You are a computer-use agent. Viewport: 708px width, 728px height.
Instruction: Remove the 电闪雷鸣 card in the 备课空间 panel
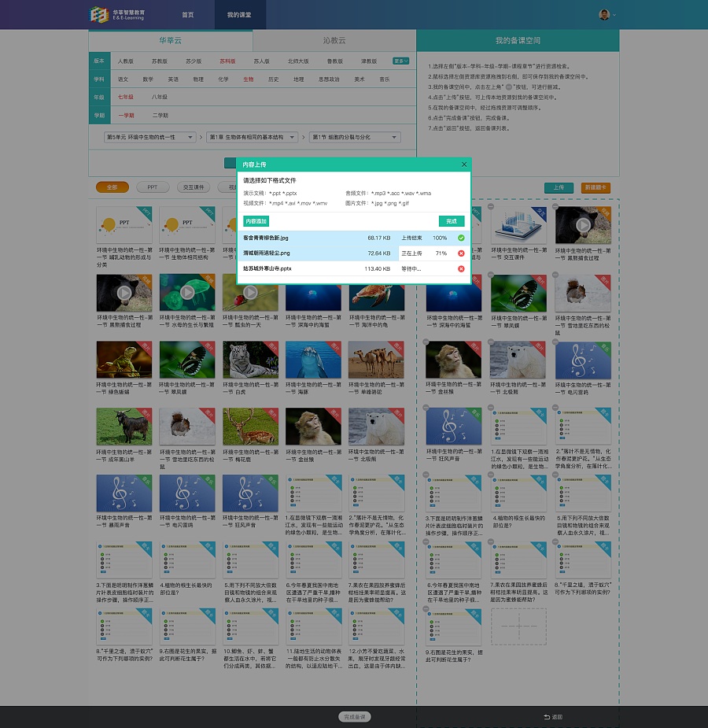[555, 342]
